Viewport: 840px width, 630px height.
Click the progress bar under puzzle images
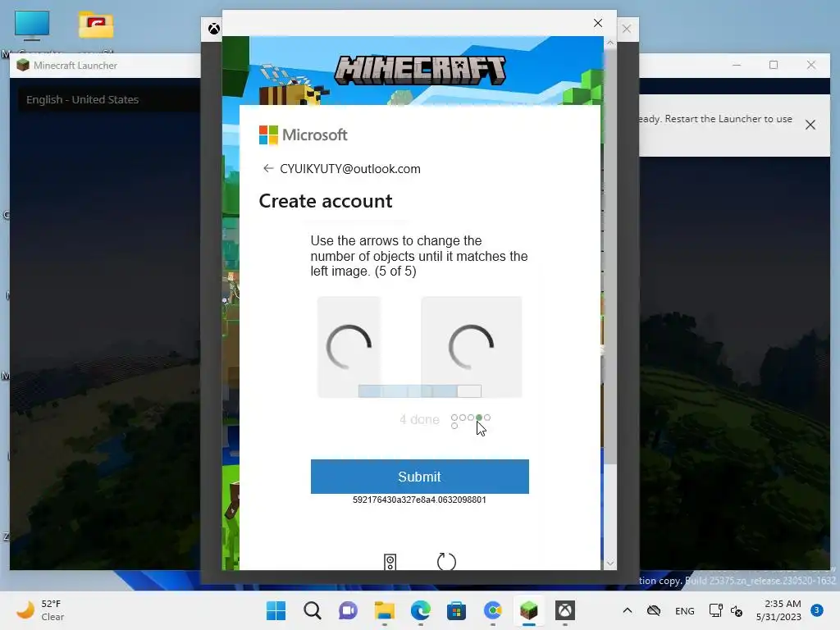(x=419, y=391)
